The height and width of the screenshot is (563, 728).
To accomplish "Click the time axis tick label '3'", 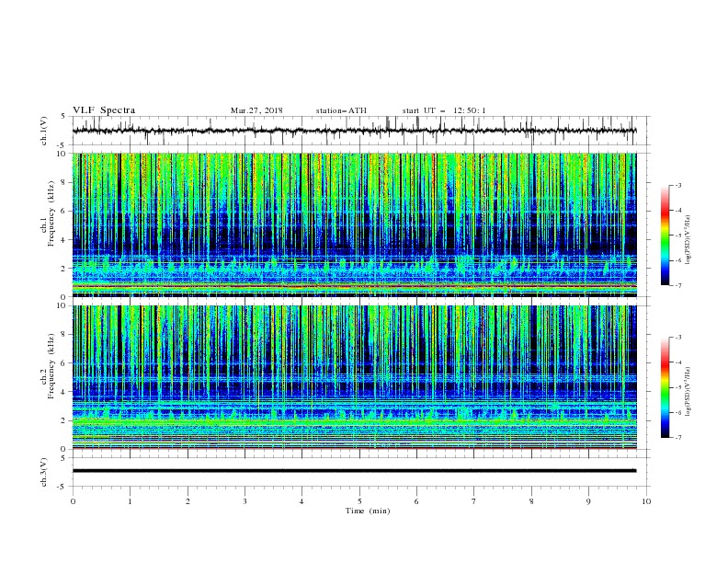I will click(x=245, y=501).
